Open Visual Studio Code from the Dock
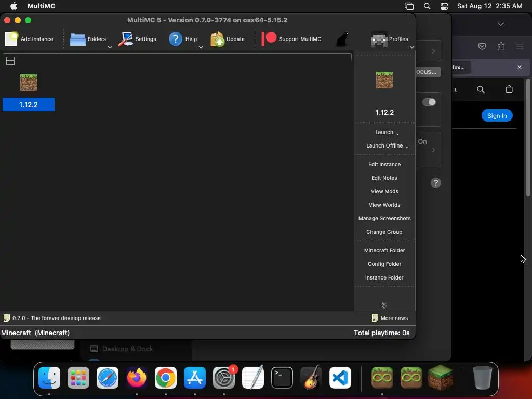The image size is (532, 399). [340, 378]
